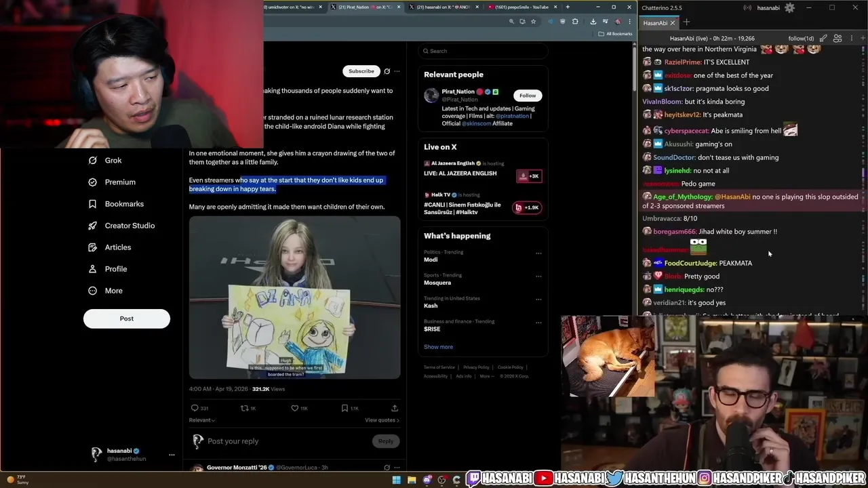The width and height of the screenshot is (868, 488).
Task: Click the share icon on the post
Action: pos(395,408)
